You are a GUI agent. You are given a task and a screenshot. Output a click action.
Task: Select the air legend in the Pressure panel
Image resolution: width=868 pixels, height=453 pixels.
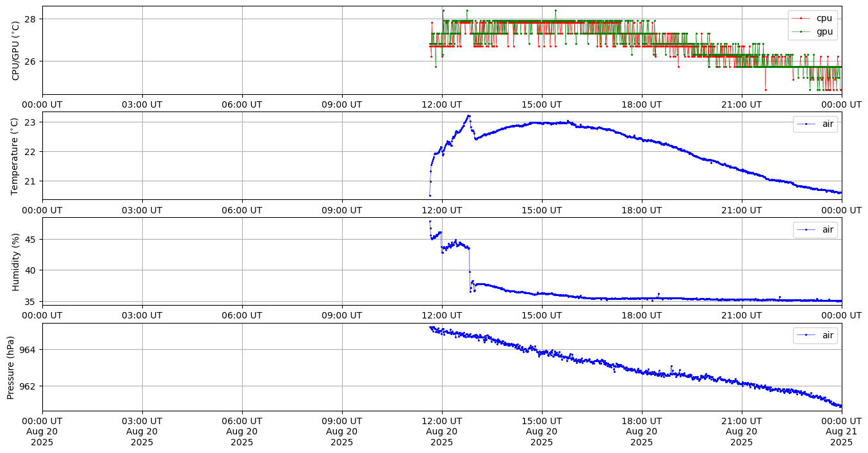(x=815, y=335)
